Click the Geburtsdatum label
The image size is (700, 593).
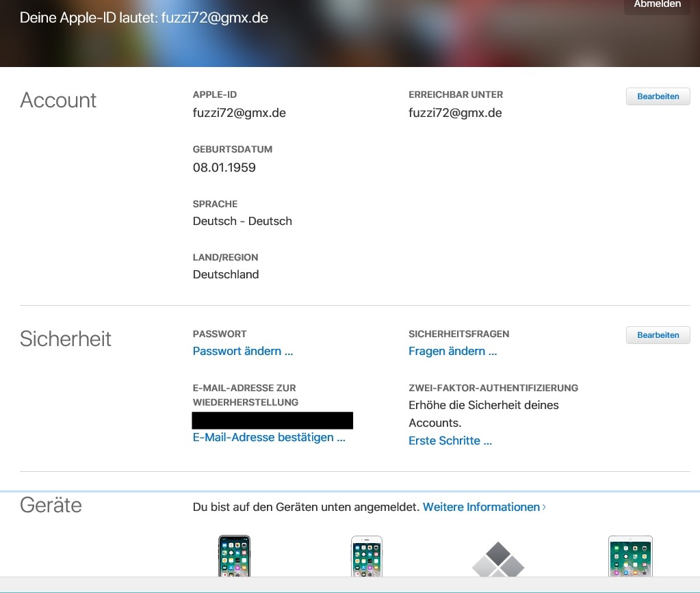pos(233,150)
